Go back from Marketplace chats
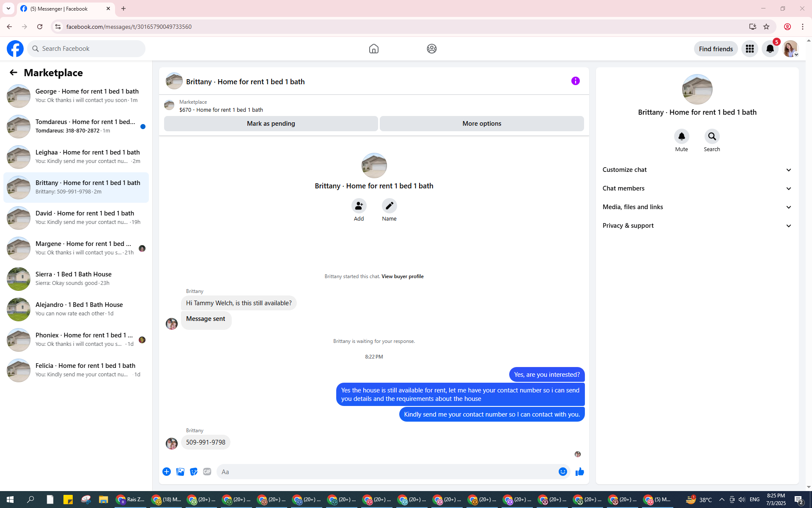 [13, 73]
